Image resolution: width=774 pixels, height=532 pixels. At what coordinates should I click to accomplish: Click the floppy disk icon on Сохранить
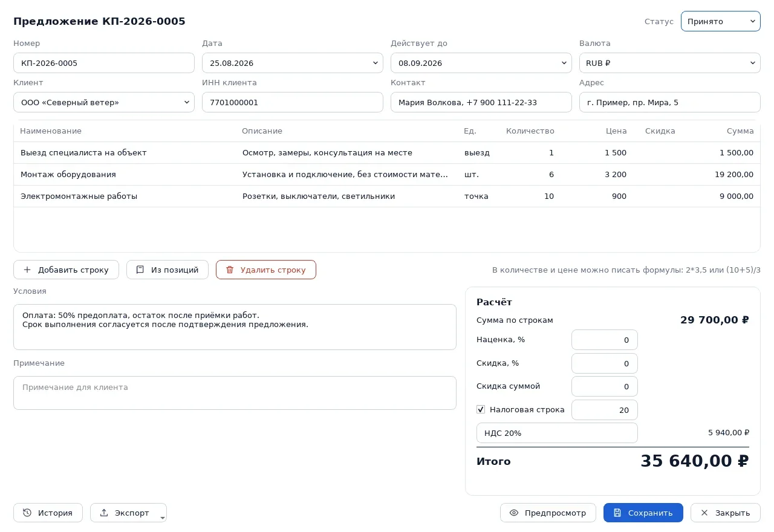617,513
